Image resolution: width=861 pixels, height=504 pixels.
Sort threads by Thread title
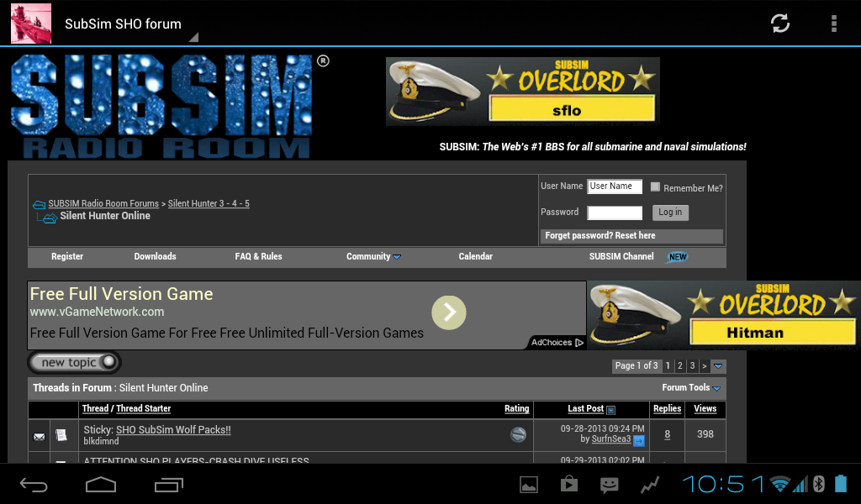point(96,408)
